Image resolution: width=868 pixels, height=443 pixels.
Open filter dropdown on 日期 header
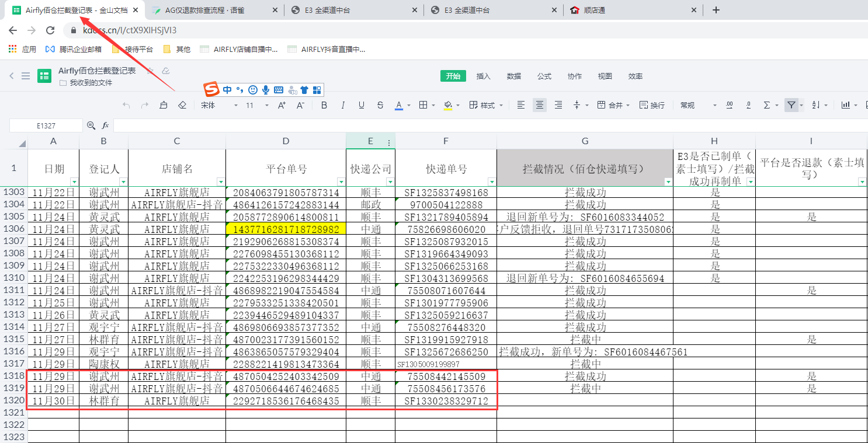coord(74,182)
